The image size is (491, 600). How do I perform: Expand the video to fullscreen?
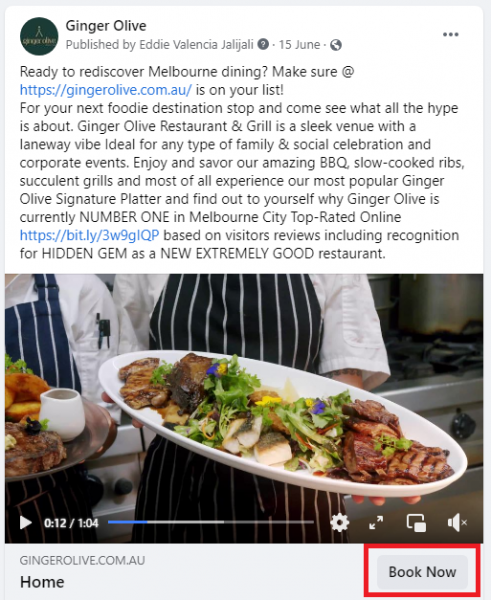(376, 523)
